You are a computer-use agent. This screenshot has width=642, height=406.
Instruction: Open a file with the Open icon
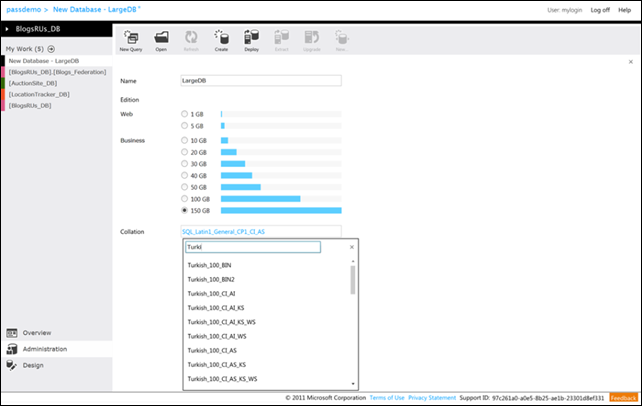161,40
